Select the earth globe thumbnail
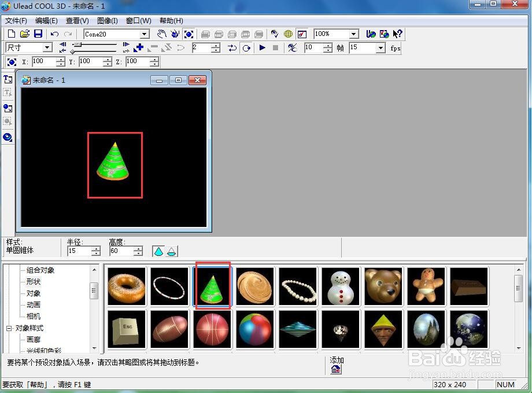Screen dimensions: 532x393 point(469,329)
